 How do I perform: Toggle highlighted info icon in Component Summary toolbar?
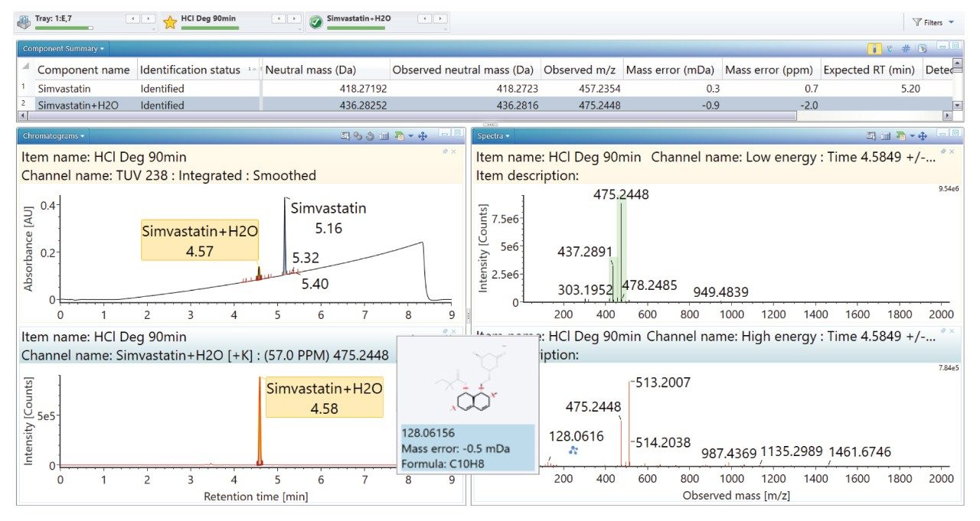pyautogui.click(x=874, y=48)
